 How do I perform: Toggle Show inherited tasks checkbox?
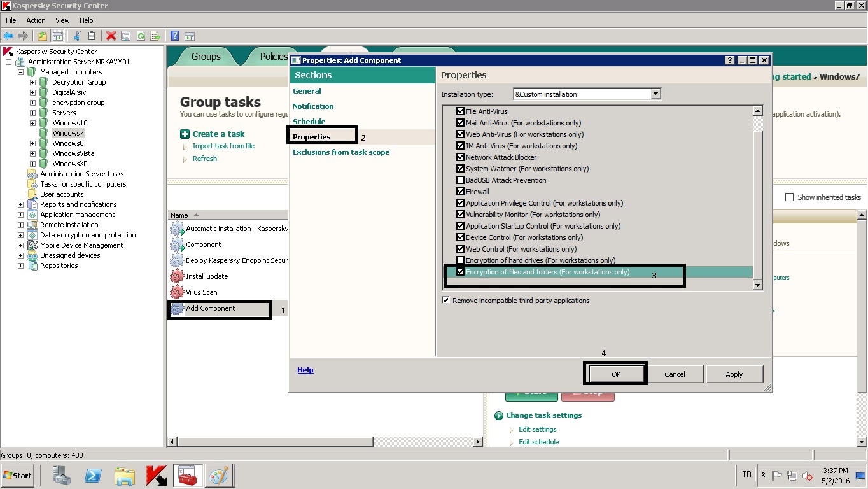(x=789, y=197)
